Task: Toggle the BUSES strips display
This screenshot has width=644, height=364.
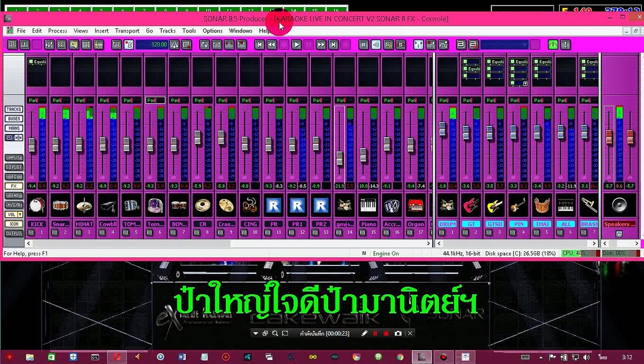Action: pos(14,119)
